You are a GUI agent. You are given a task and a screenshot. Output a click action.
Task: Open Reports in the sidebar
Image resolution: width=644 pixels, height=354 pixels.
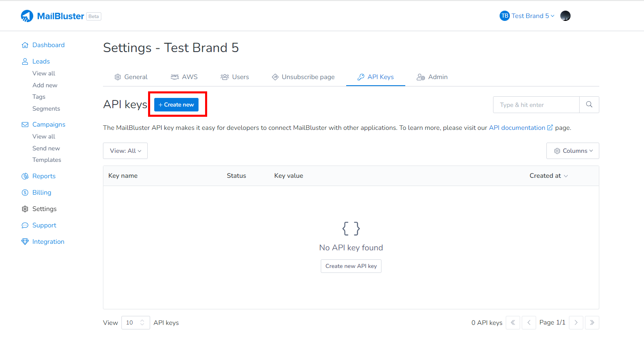coord(44,176)
